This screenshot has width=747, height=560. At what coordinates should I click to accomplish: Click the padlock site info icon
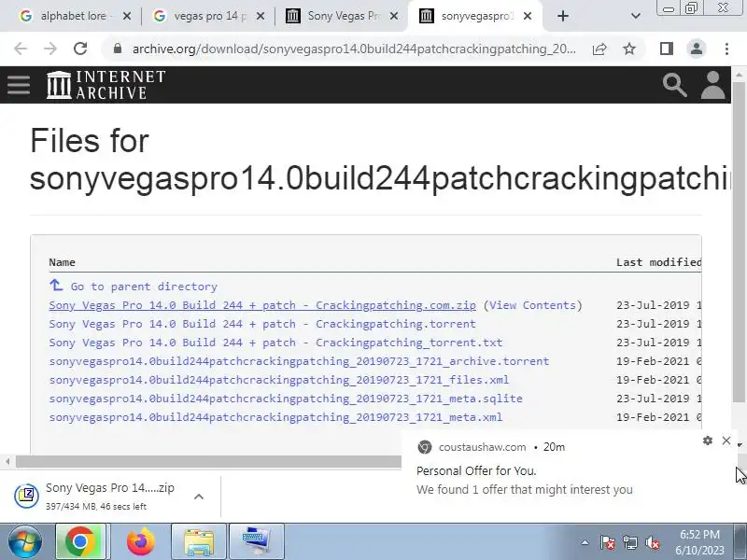tap(118, 49)
